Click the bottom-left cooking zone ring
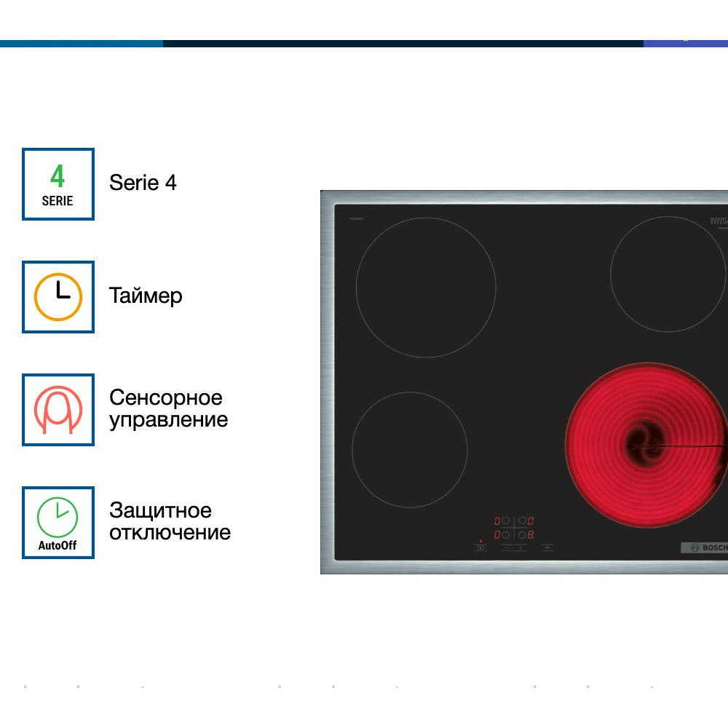This screenshot has height=728, width=728. coord(409,450)
